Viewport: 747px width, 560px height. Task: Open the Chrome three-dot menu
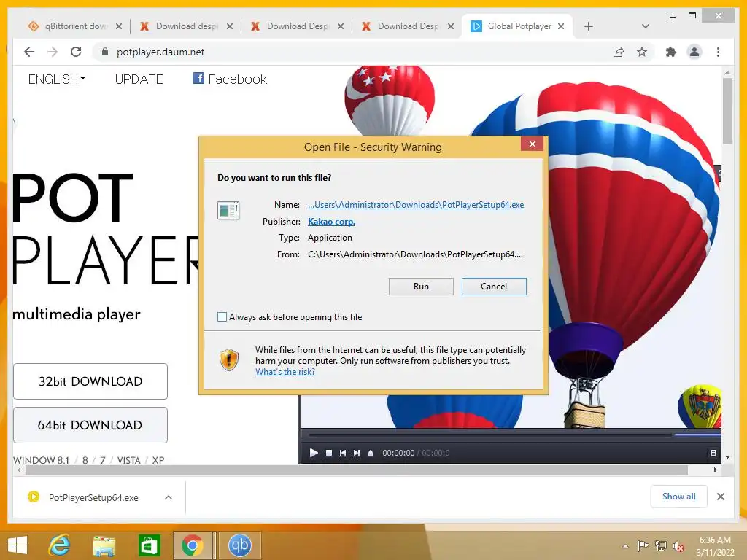pyautogui.click(x=718, y=52)
